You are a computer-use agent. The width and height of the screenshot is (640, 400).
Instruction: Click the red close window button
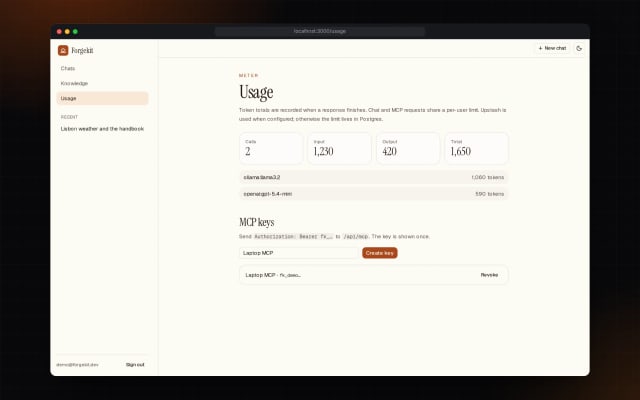(59, 31)
